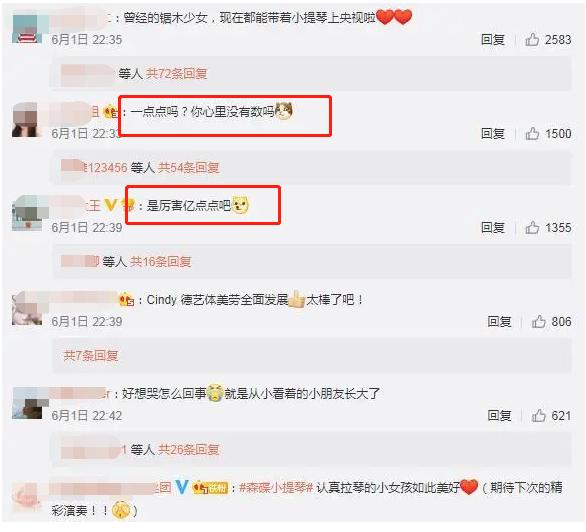The image size is (586, 532).
Task: Click 回复 next to 621 likes
Action: point(499,416)
